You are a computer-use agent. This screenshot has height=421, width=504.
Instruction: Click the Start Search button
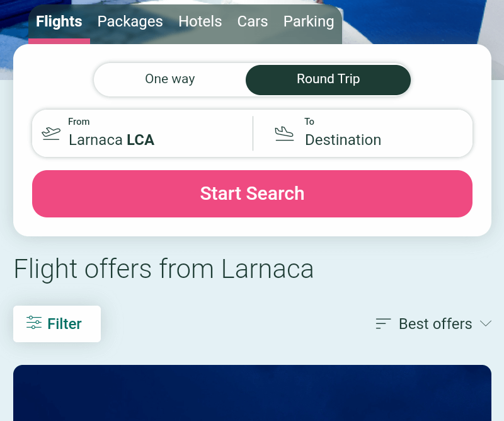[253, 193]
